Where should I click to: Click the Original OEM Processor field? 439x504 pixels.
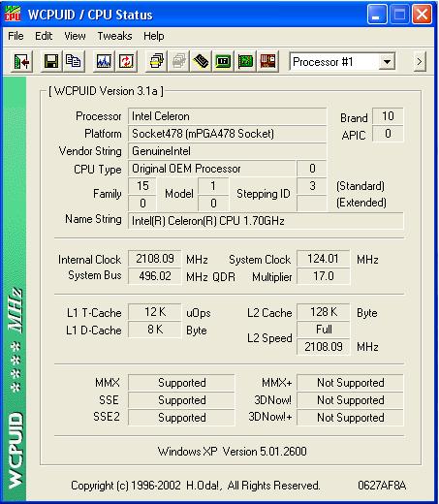[212, 169]
